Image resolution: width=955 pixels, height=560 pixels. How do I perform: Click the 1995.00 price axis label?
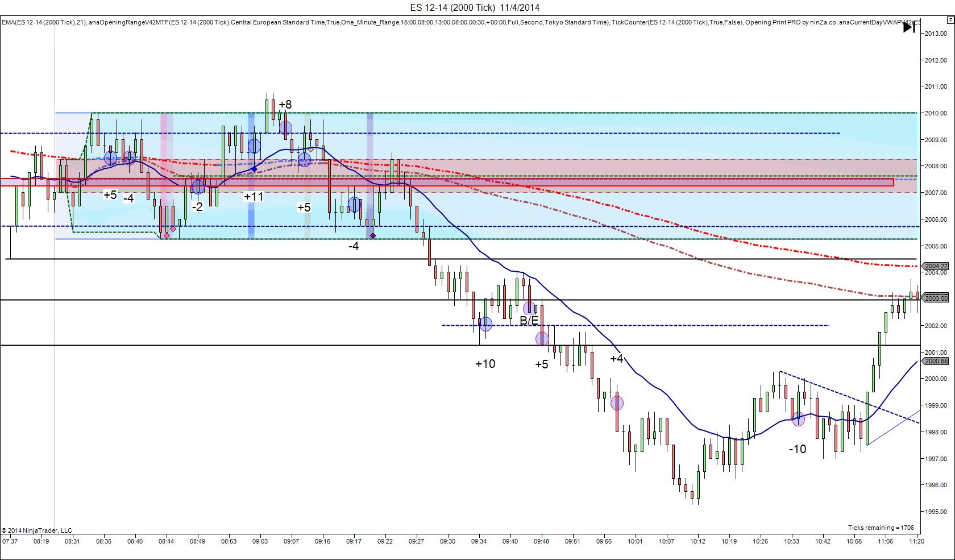(936, 512)
